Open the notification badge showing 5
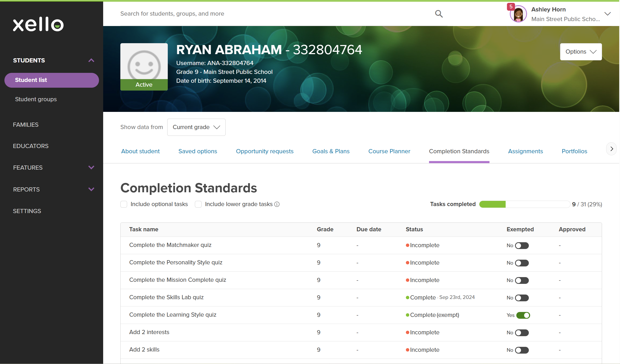 511,7
